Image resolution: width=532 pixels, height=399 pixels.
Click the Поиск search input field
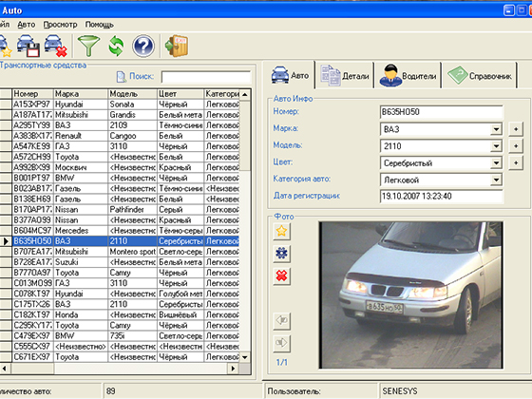(x=206, y=77)
